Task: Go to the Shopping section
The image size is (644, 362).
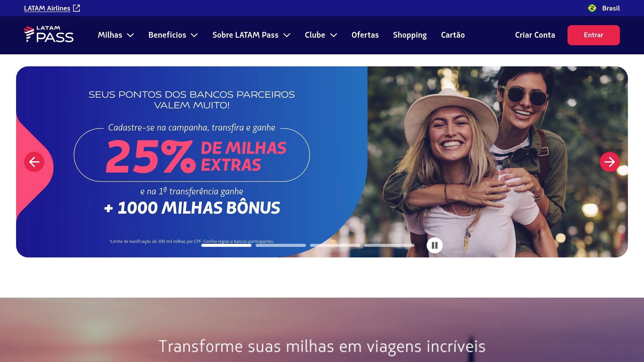Action: (x=410, y=35)
